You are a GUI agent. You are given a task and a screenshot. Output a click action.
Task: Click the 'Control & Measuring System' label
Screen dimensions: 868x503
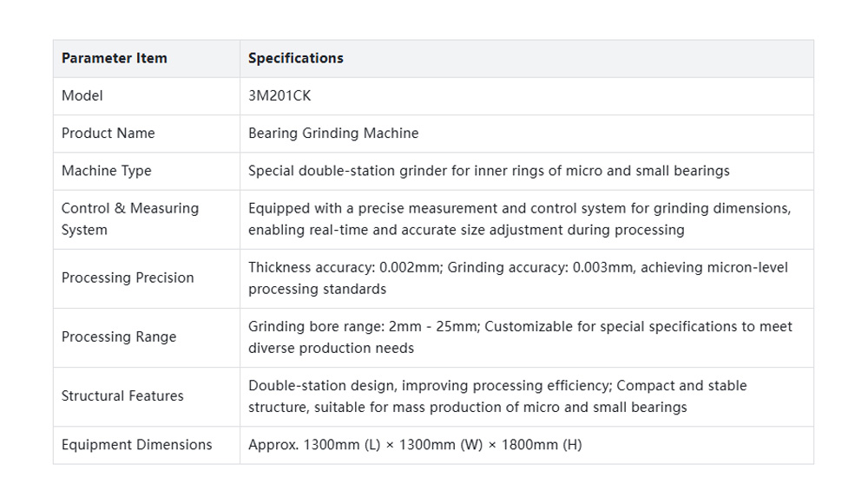pos(130,219)
